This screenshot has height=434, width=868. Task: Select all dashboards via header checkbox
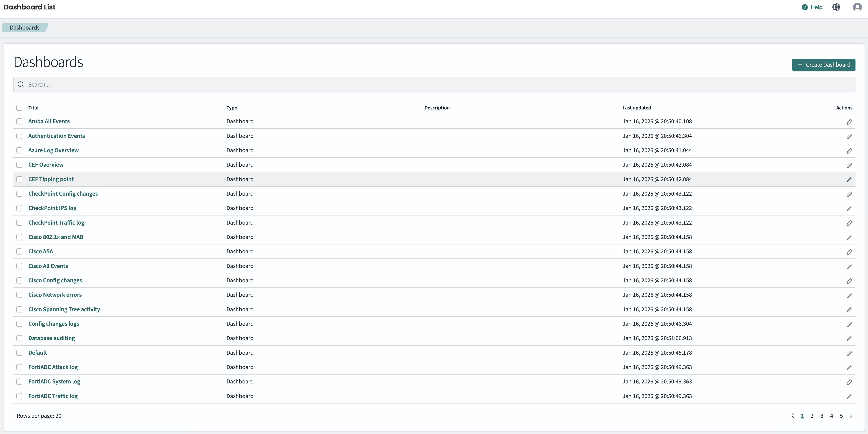click(x=19, y=108)
